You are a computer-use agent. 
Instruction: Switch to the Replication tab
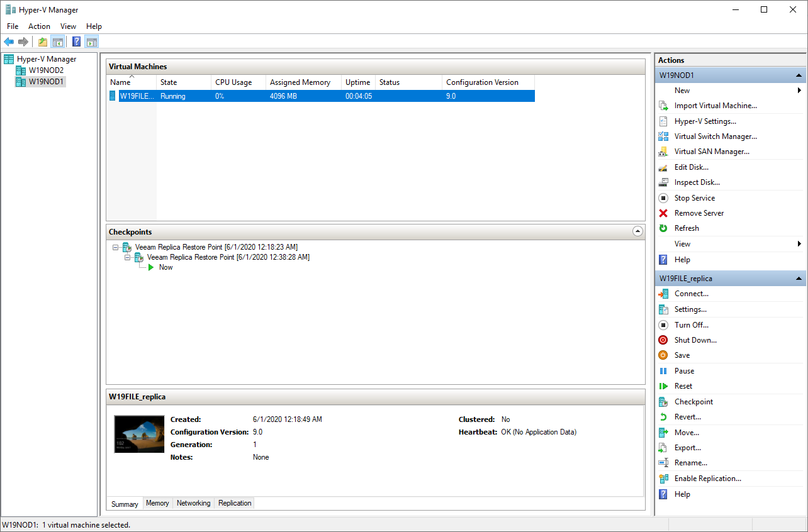click(235, 503)
